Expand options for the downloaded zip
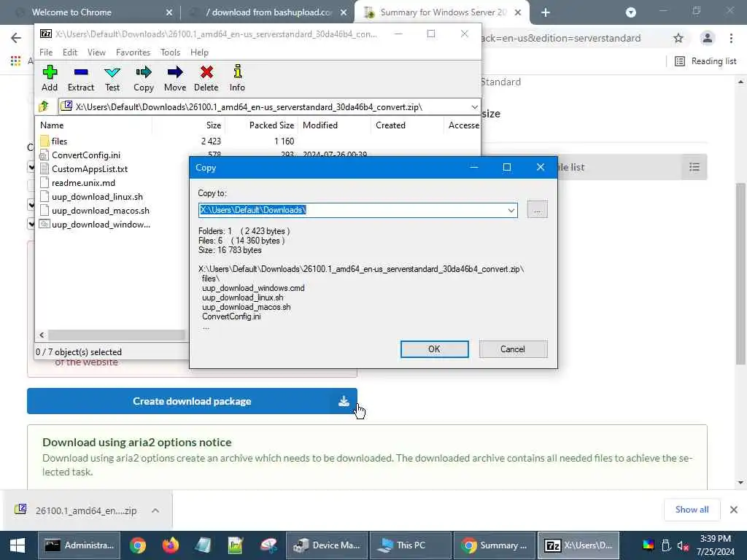Screen dimensions: 747x560 155,510
